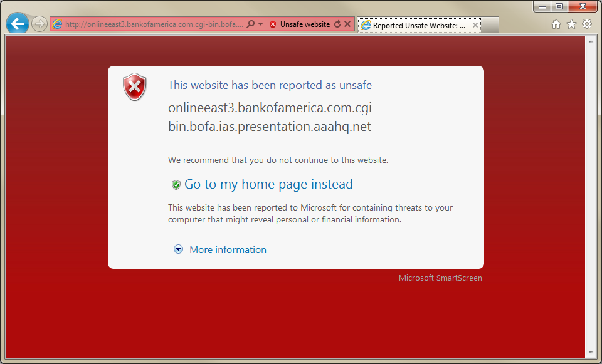The height and width of the screenshot is (364, 602).
Task: Open Favorites star icon
Action: tap(572, 24)
